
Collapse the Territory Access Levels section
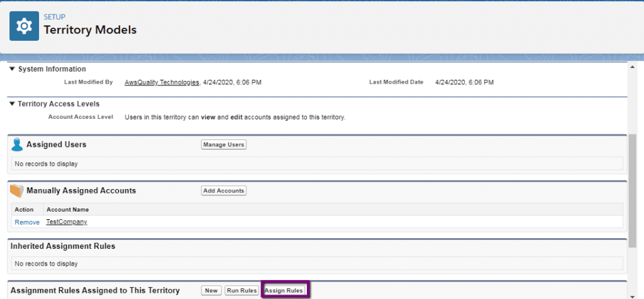tap(13, 104)
